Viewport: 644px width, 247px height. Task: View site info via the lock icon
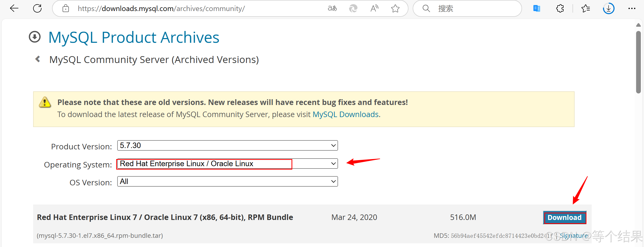66,8
